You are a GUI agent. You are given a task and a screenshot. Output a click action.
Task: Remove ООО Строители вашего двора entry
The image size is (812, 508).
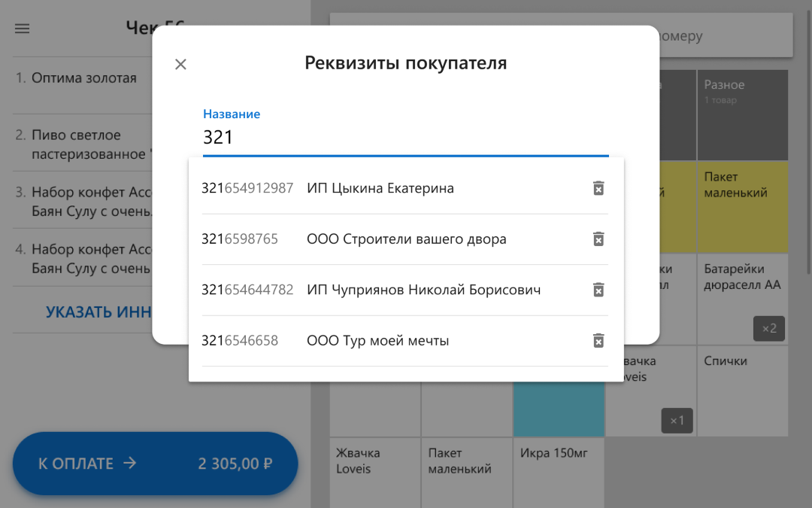598,239
